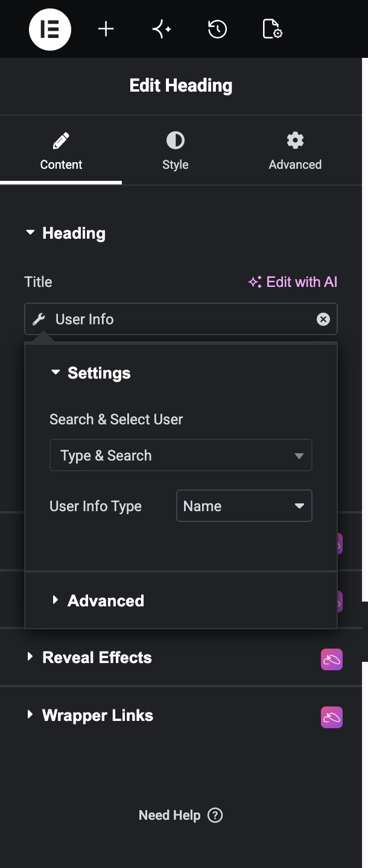Expand the Wrapper Links section
Viewport: 368px width, 868px height.
tap(90, 715)
